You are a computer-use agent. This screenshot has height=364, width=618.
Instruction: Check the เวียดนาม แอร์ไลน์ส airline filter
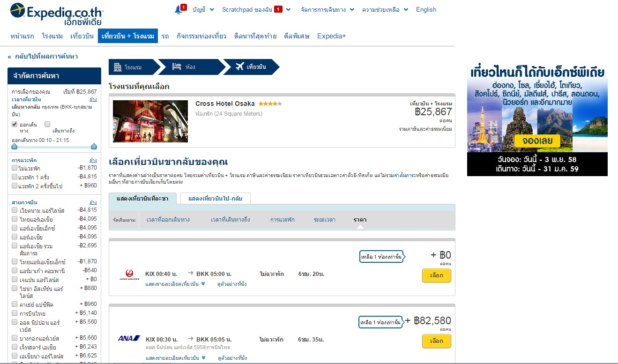[15, 210]
